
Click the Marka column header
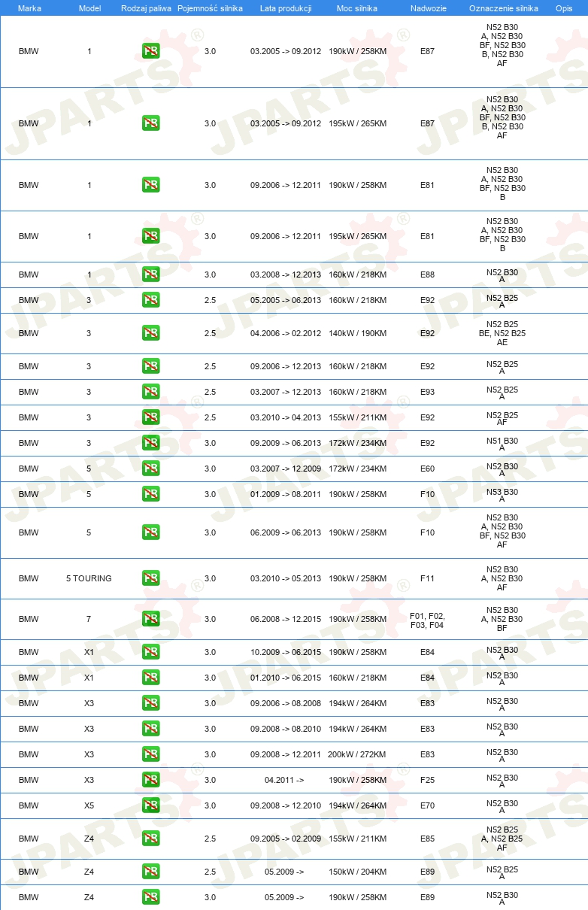(x=29, y=8)
